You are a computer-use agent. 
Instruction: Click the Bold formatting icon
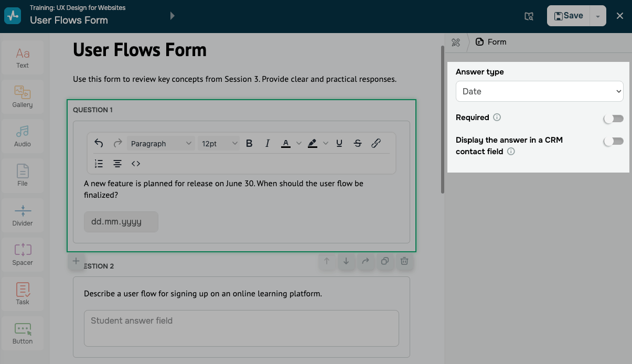coord(249,143)
